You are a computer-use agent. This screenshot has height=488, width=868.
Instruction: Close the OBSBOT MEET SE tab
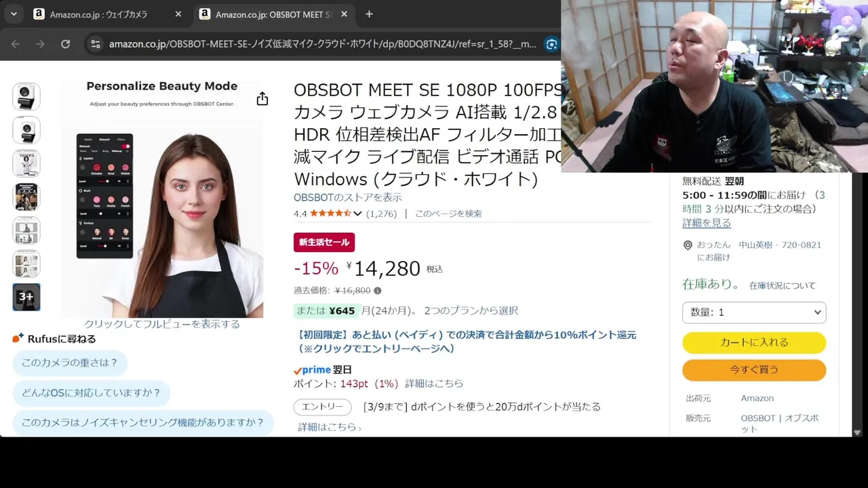344,14
